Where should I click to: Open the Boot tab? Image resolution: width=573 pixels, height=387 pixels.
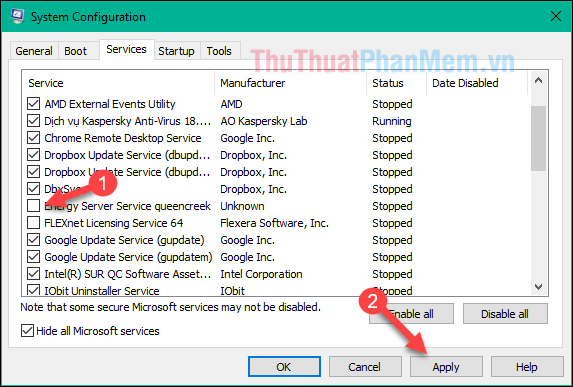tap(76, 51)
